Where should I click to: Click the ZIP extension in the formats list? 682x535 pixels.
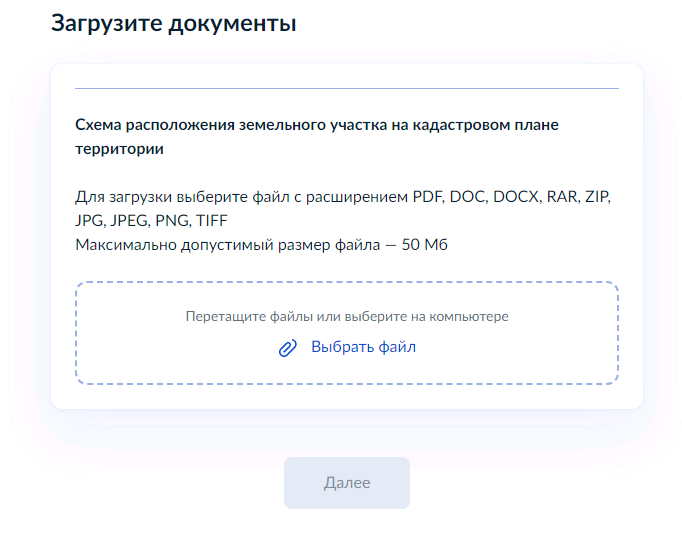pyautogui.click(x=597, y=197)
